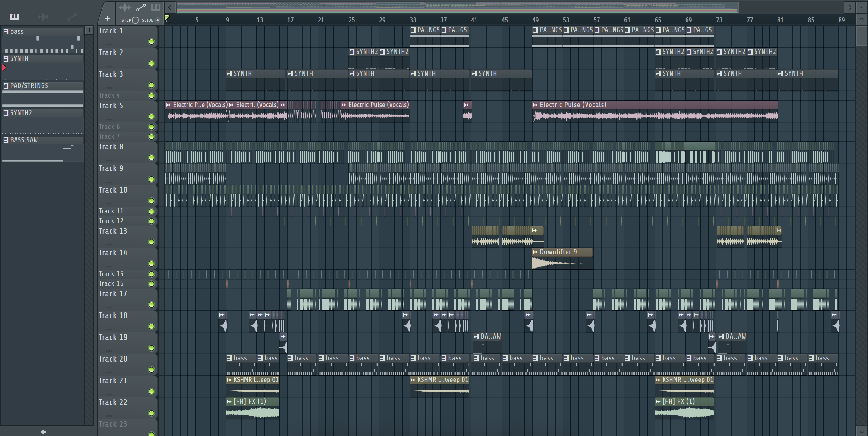Image resolution: width=868 pixels, height=436 pixels.
Task: Open the Downlifter 9 clip menu
Action: pyautogui.click(x=535, y=252)
